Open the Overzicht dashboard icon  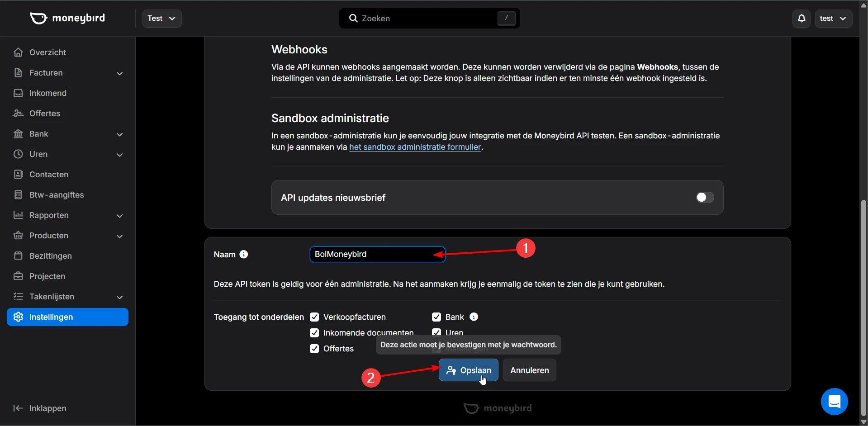click(x=18, y=52)
